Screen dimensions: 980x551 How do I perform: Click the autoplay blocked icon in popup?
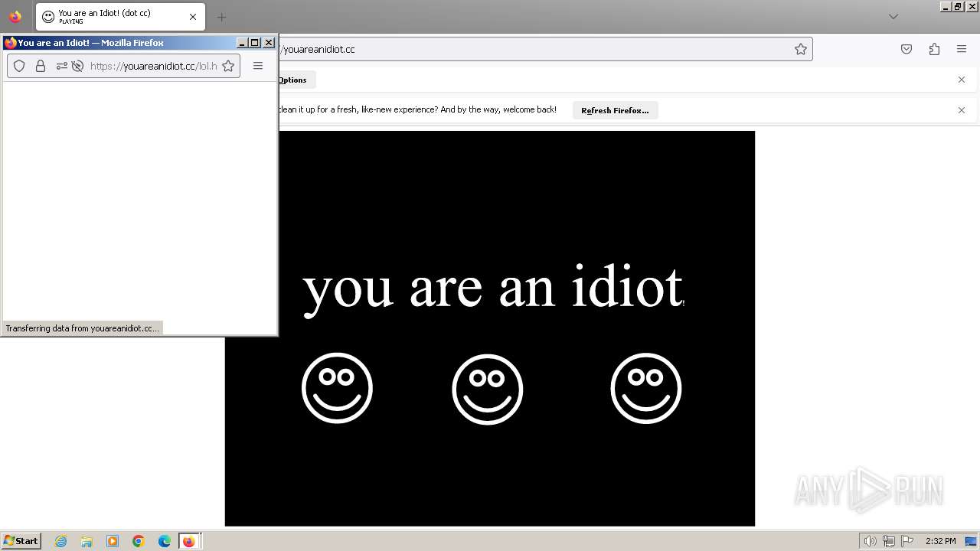[77, 66]
